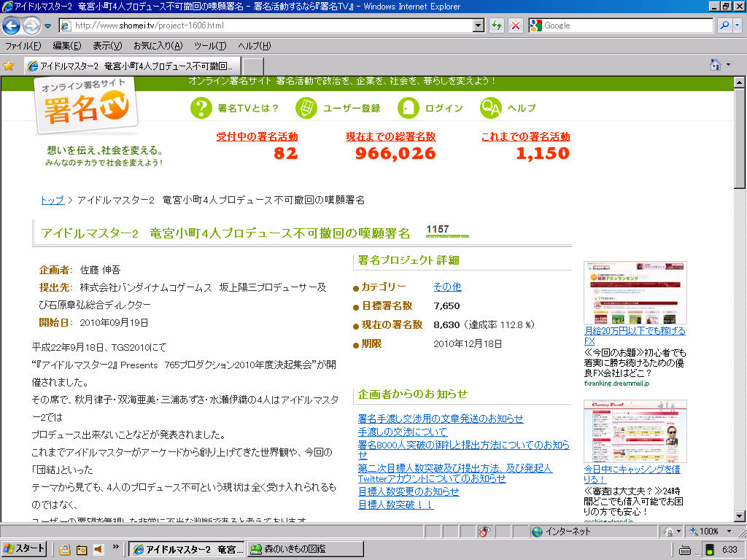Click the その他 category link
This screenshot has height=560, width=747.
[447, 287]
